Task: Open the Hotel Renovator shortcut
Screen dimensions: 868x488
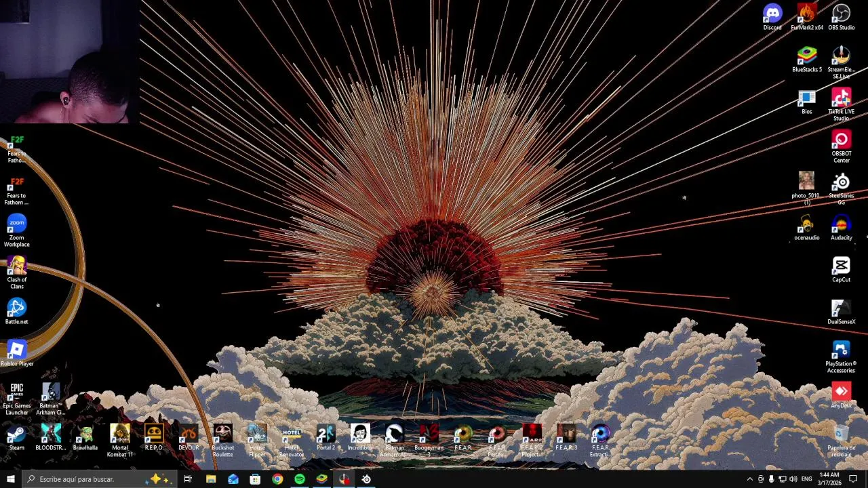Action: (292, 441)
